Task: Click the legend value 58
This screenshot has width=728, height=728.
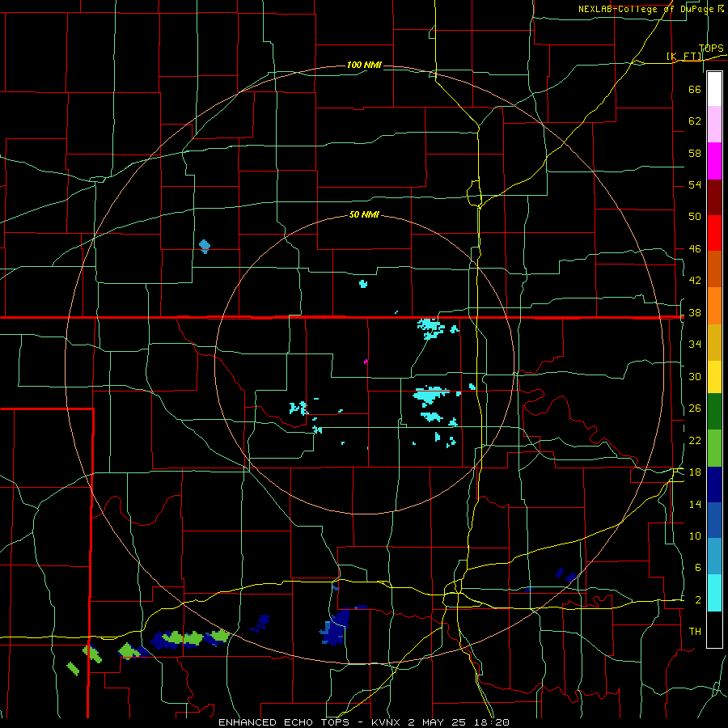Action: coord(695,153)
